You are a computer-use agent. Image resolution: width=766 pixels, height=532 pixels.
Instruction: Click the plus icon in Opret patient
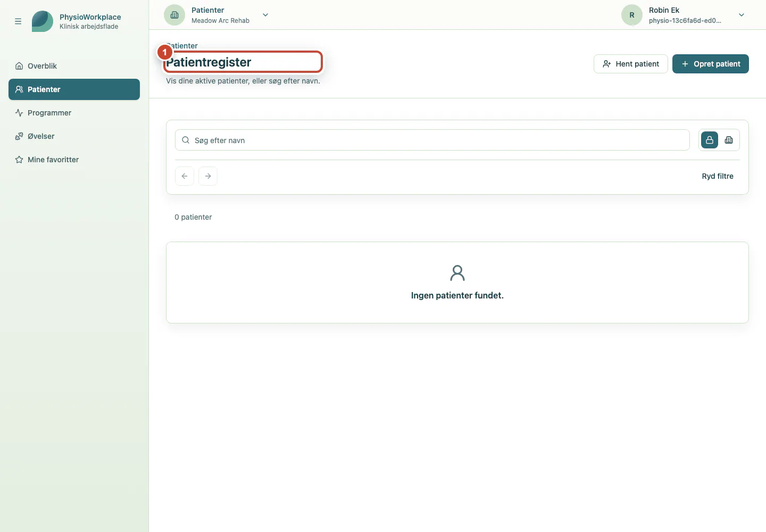click(x=685, y=64)
